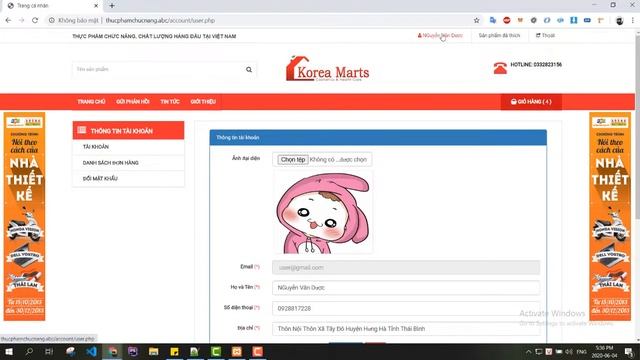
Task: Open the Google Translate extension icon
Action: coord(493,20)
